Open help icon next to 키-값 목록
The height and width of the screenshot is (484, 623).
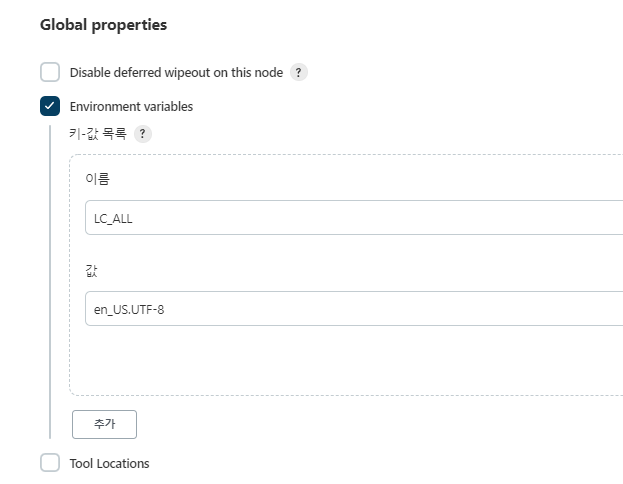point(143,134)
